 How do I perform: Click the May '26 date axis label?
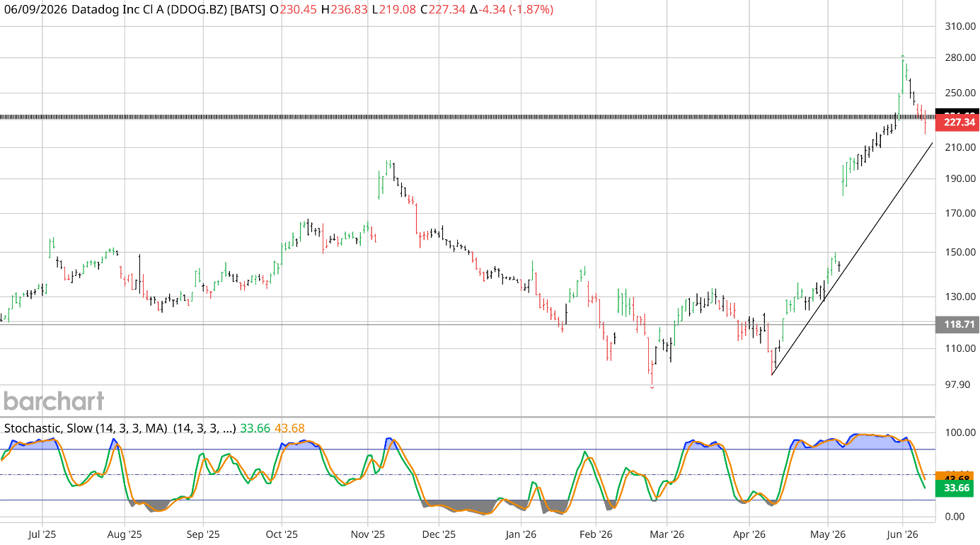[828, 534]
